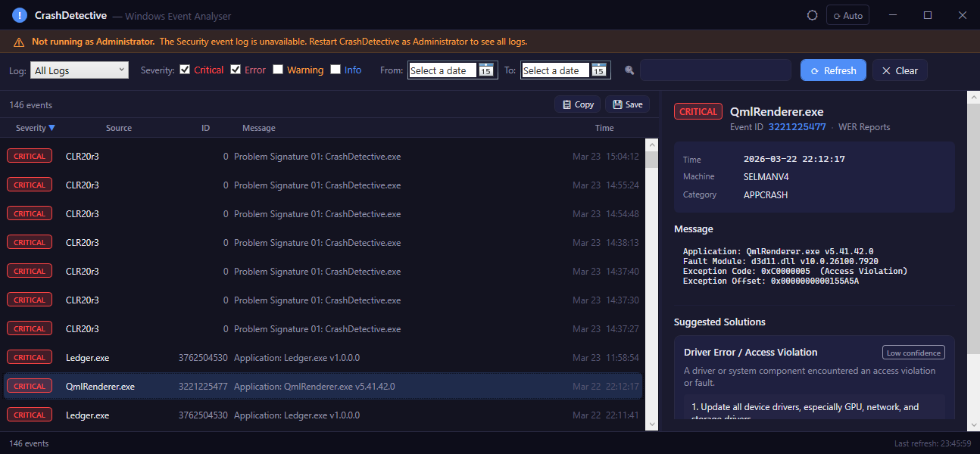Open the From date calendar picker icon

click(486, 70)
